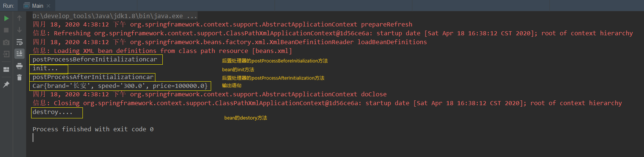Click the Up stack trace arrow
The height and width of the screenshot is (157, 644).
tap(19, 18)
